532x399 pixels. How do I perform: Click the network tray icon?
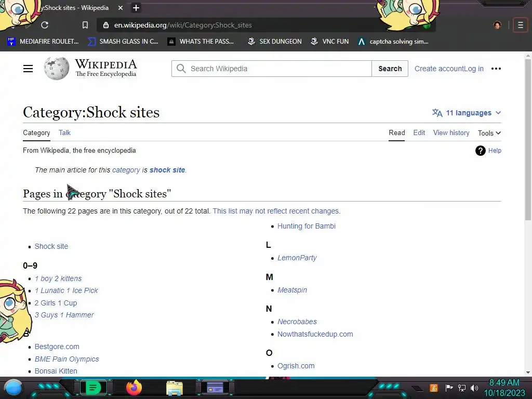462,388
